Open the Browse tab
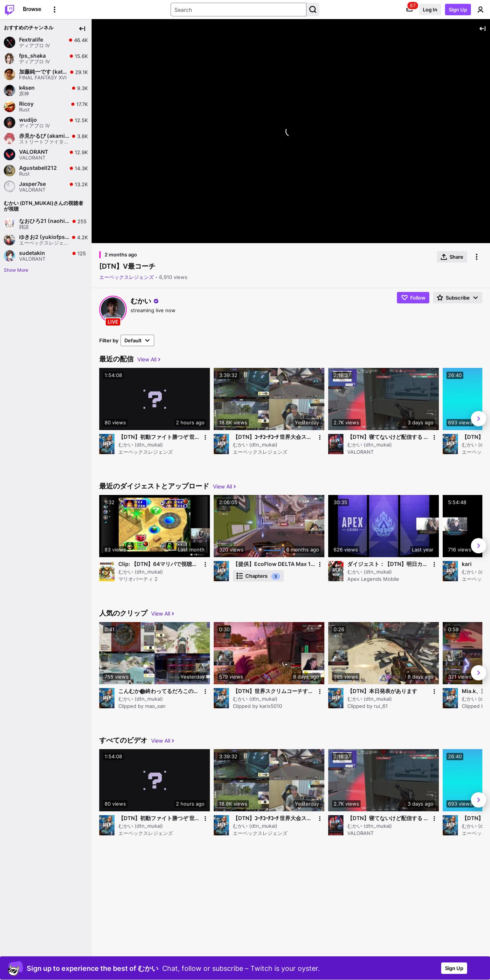 [32, 9]
